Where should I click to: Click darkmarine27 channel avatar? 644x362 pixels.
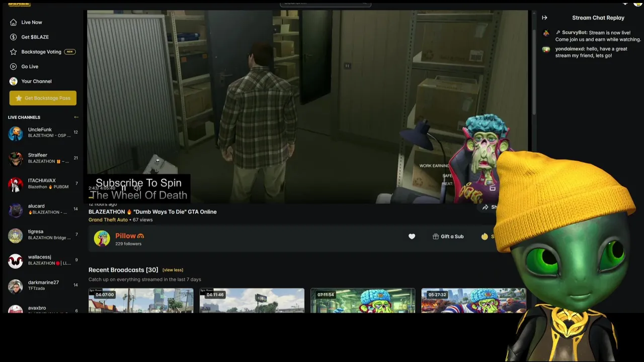coord(16,286)
